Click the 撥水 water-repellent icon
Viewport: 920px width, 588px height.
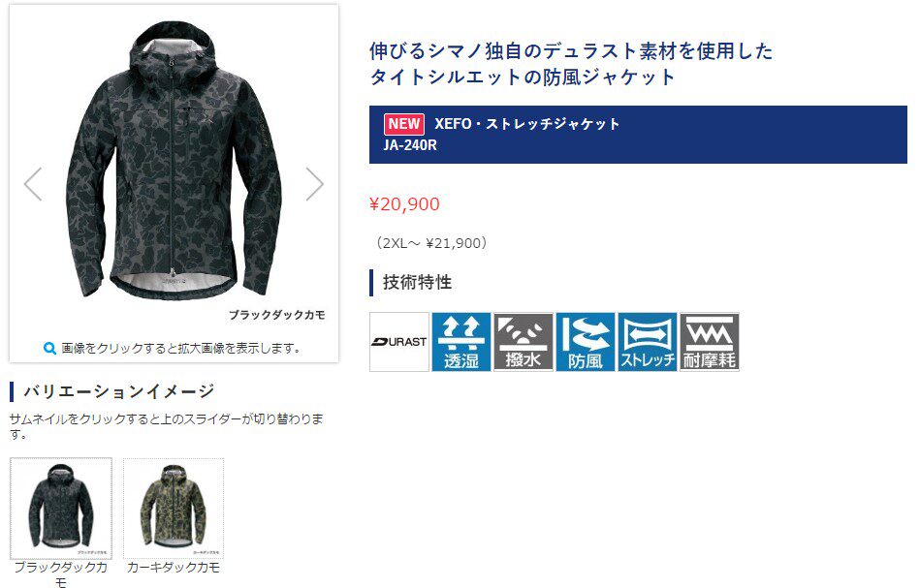tap(523, 342)
